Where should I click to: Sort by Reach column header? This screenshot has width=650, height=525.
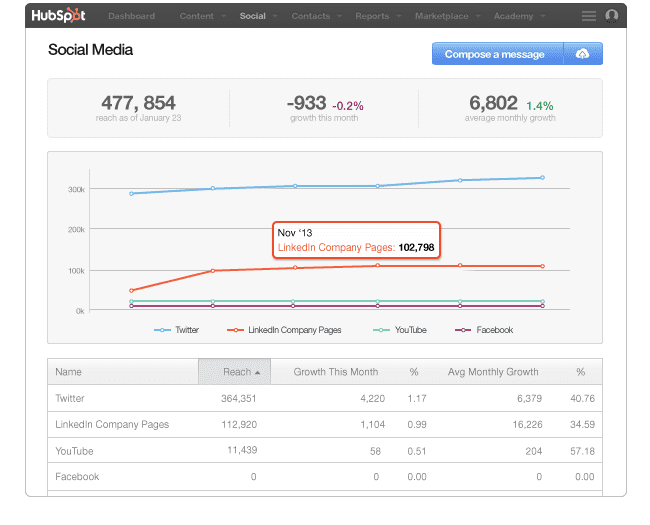tap(235, 372)
